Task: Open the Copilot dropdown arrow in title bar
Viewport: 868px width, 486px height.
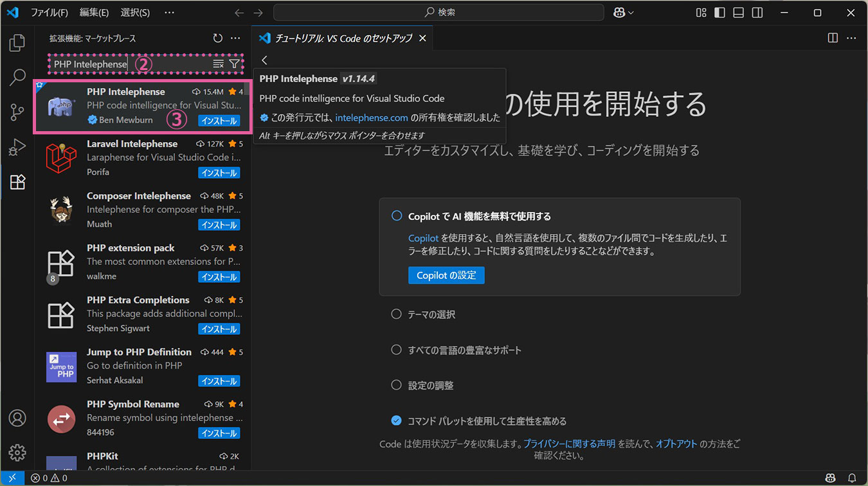Action: pyautogui.click(x=631, y=13)
